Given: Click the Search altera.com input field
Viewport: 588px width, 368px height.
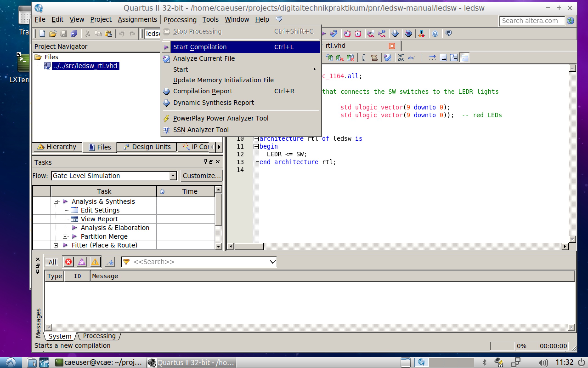Looking at the screenshot, I should 532,21.
